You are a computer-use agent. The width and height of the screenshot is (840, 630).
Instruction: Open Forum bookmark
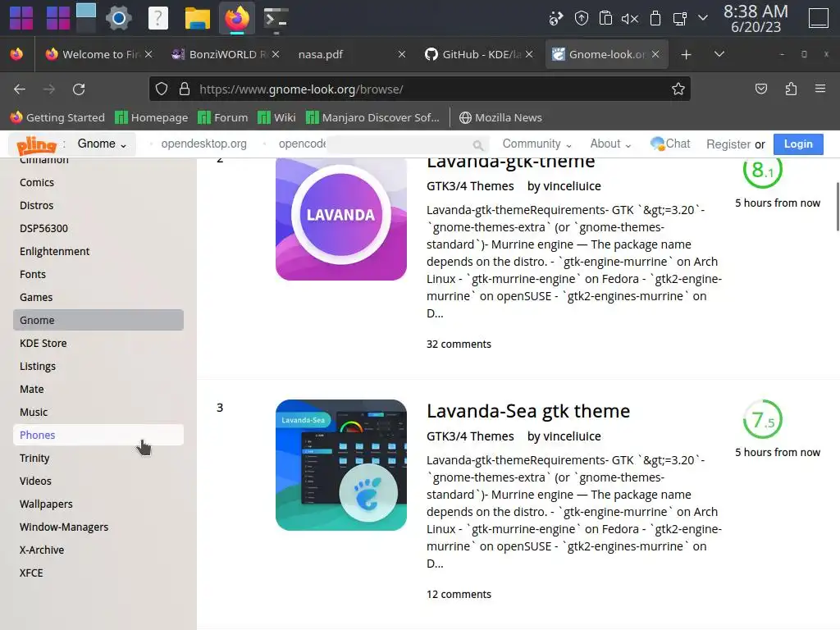pyautogui.click(x=223, y=117)
